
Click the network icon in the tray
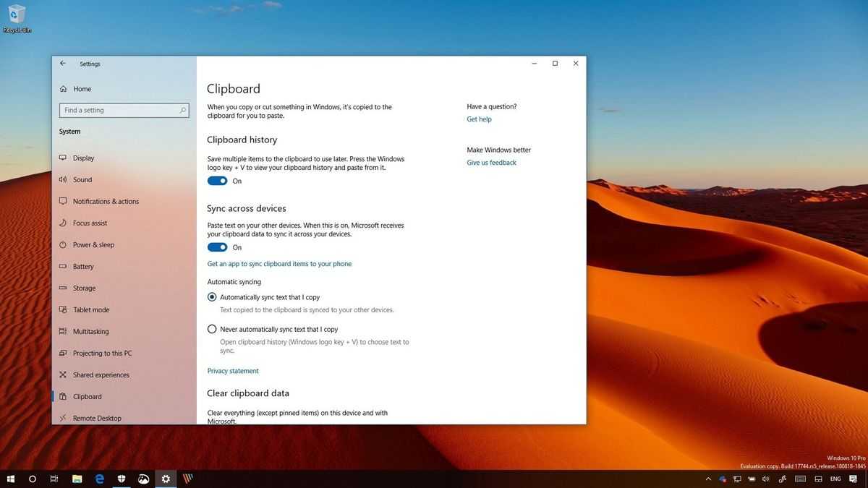(737, 479)
